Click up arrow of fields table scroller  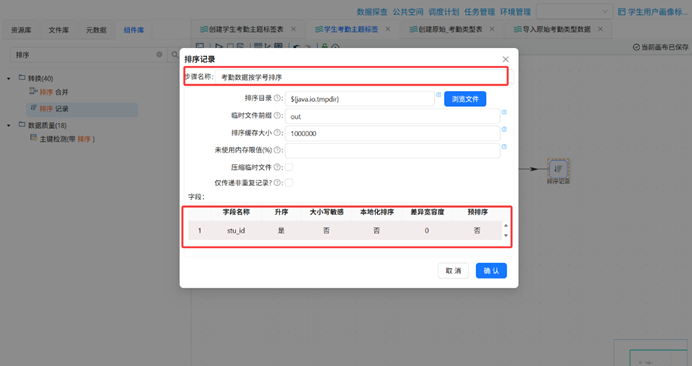point(506,226)
